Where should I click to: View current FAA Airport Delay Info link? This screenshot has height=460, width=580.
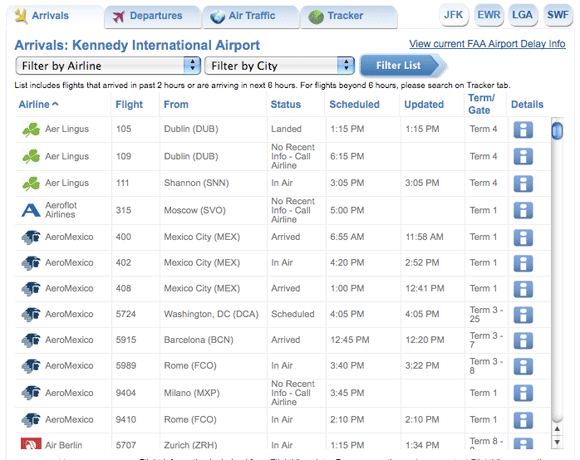click(487, 44)
